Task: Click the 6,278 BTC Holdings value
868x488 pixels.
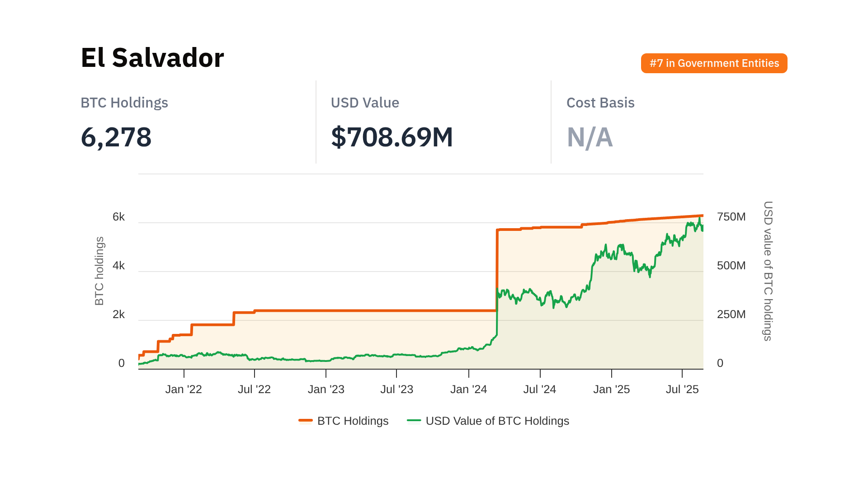Action: [x=116, y=137]
